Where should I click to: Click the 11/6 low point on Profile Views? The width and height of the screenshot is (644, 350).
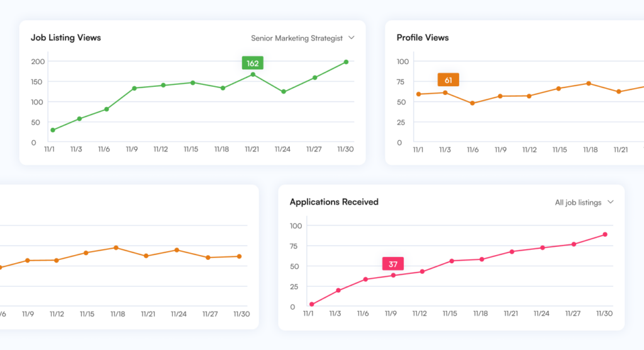pyautogui.click(x=472, y=103)
